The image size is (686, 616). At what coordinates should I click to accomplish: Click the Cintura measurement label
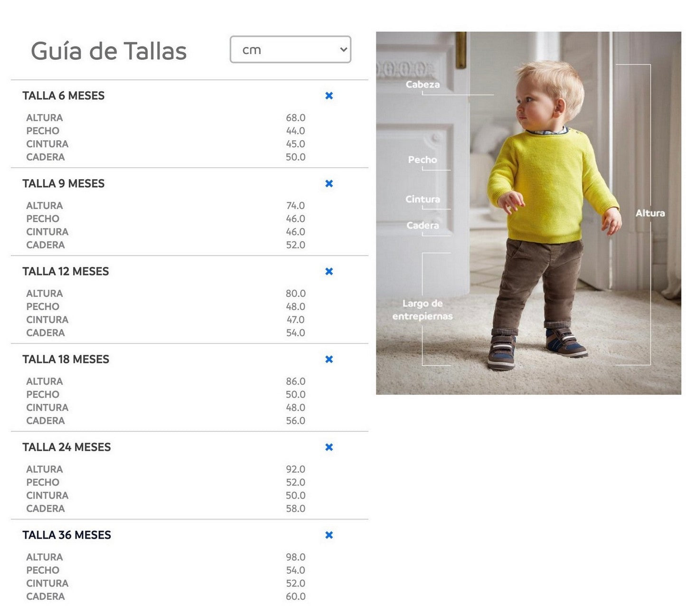pos(423,199)
